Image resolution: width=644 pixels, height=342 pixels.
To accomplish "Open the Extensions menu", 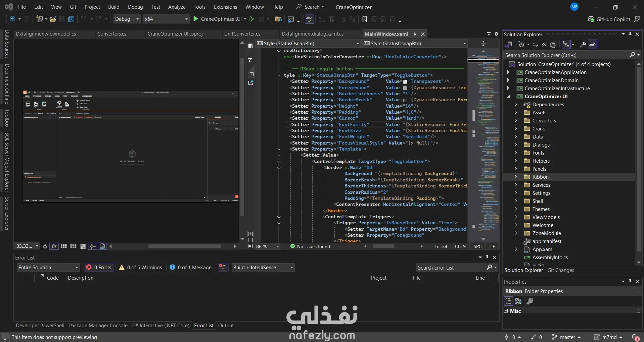I will pyautogui.click(x=225, y=7).
